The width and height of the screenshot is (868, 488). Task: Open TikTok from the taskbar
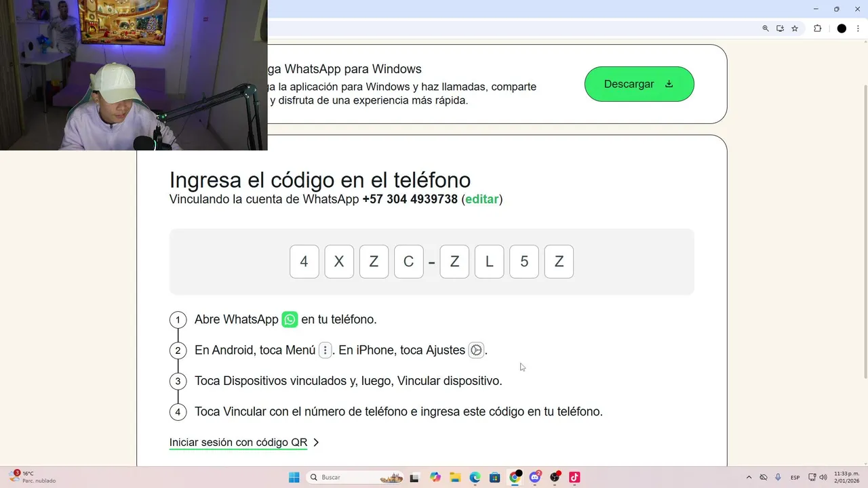point(574,477)
